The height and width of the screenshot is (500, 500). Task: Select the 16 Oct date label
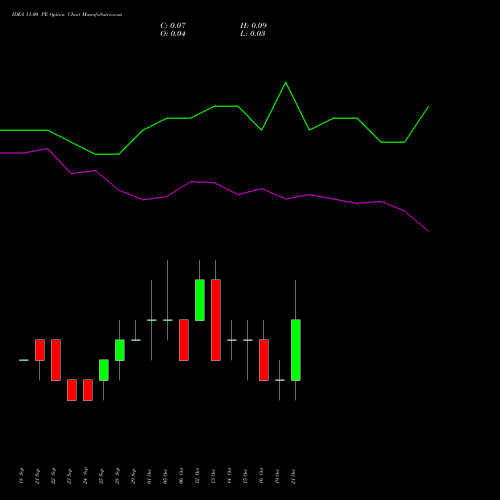coord(262,476)
